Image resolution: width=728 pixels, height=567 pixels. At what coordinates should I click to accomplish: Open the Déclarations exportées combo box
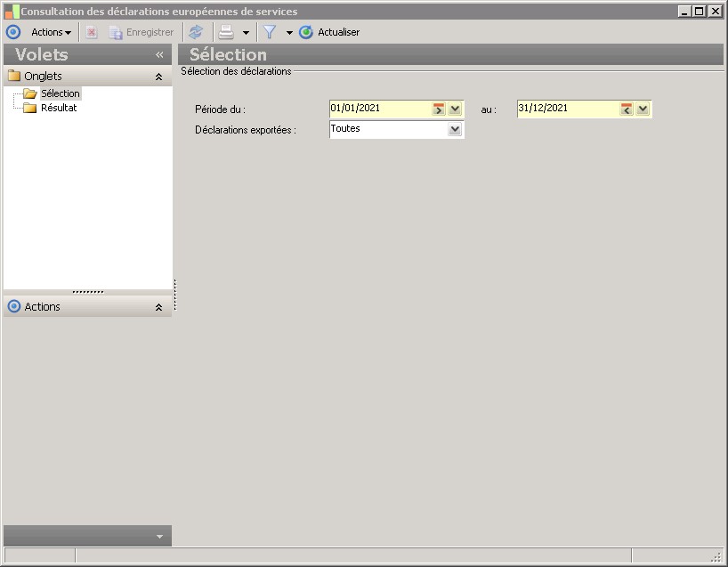(x=455, y=129)
